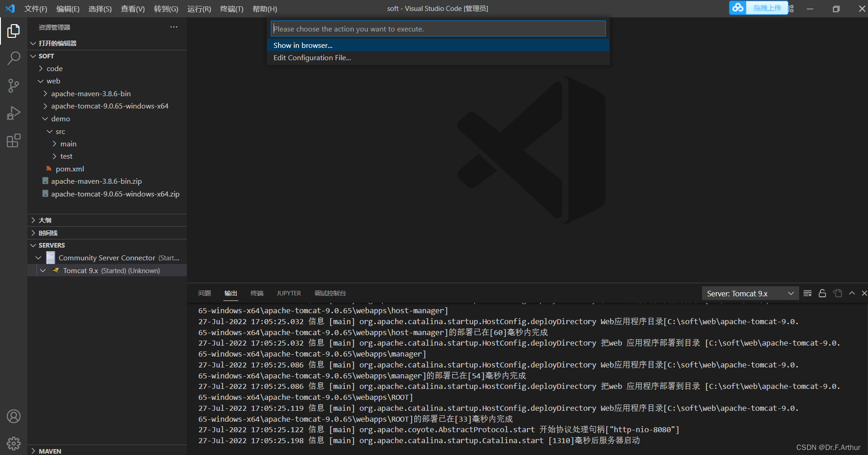
Task: Clear the output panel contents
Action: 807,293
